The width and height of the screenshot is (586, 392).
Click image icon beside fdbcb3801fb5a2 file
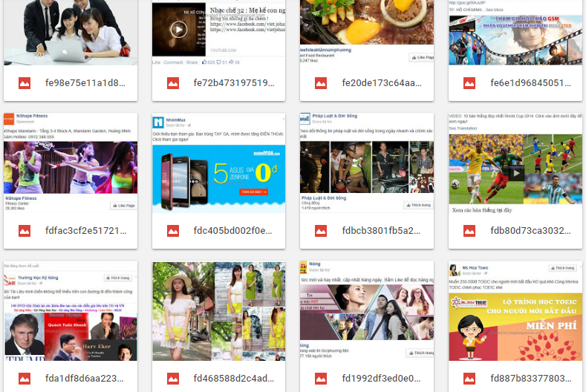click(321, 231)
